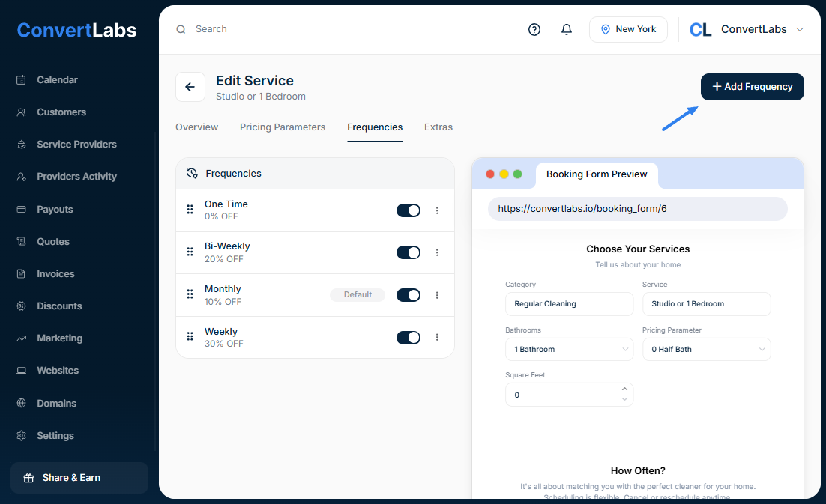Increase Square Feet with the up stepper
Image resolution: width=826 pixels, height=504 pixels.
tap(625, 389)
